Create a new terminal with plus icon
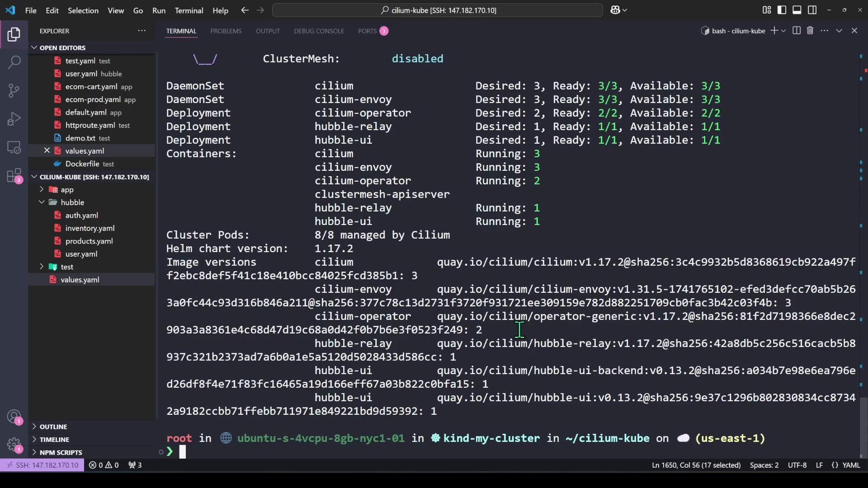 pos(774,31)
